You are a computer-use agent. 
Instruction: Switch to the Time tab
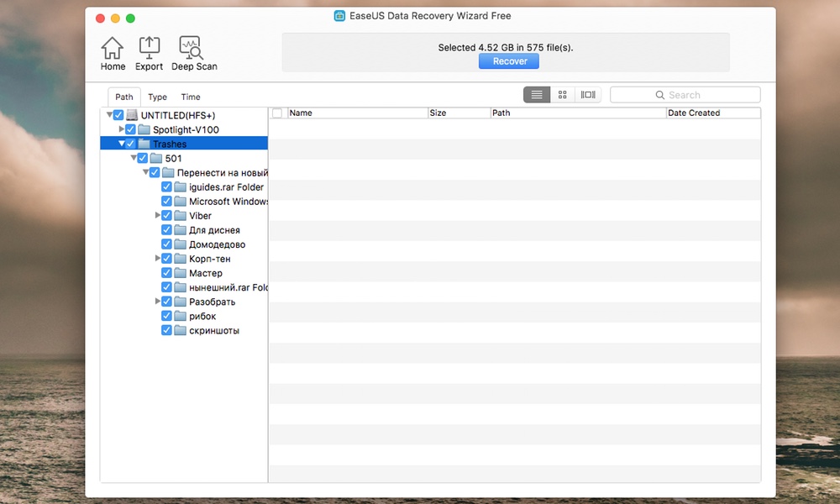pos(191,97)
